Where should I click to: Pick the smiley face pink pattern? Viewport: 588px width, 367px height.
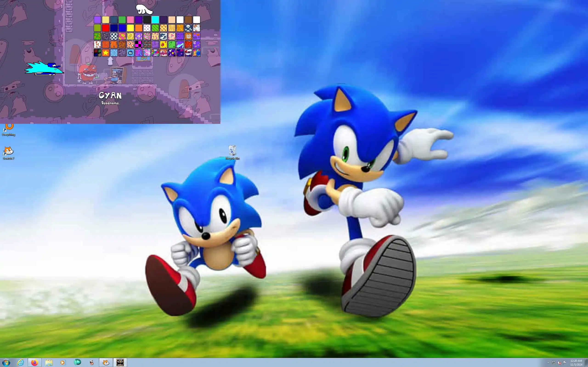click(122, 36)
